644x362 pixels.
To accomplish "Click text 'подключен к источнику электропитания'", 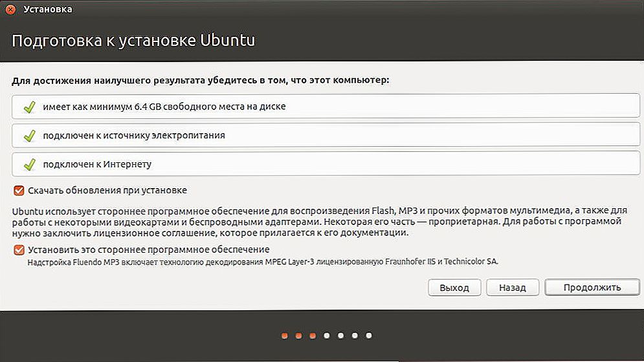I will coord(134,136).
